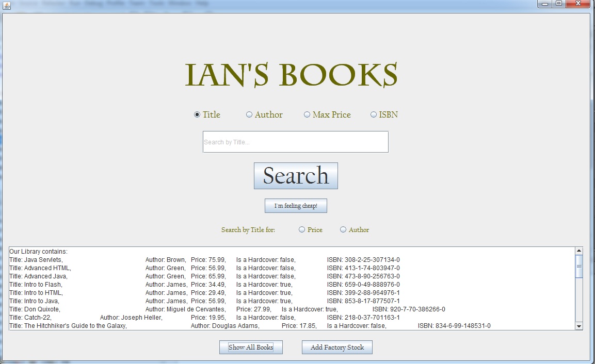Select the Max Price search option
595x364 pixels.
(x=307, y=114)
